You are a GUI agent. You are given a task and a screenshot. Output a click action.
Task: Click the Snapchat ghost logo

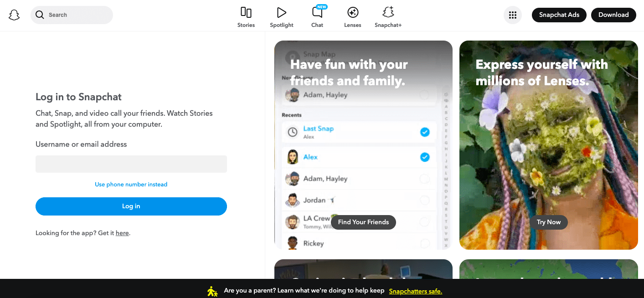click(x=14, y=15)
